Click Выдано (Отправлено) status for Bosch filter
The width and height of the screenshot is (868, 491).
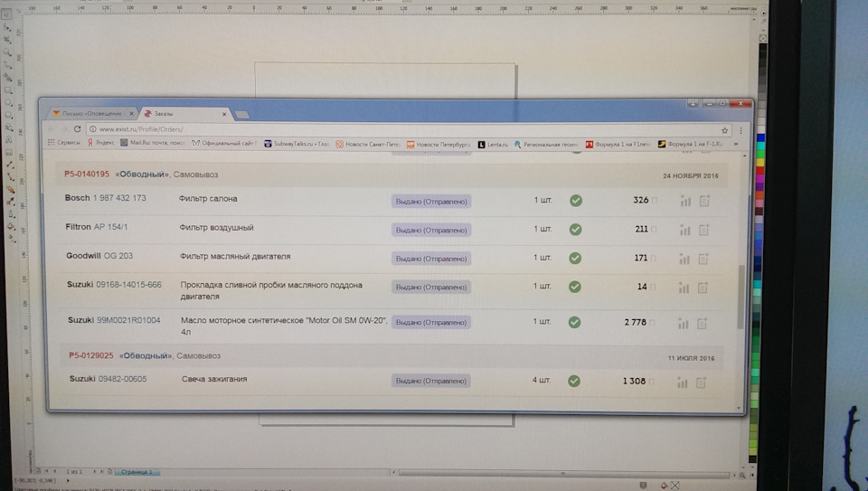[x=431, y=202]
